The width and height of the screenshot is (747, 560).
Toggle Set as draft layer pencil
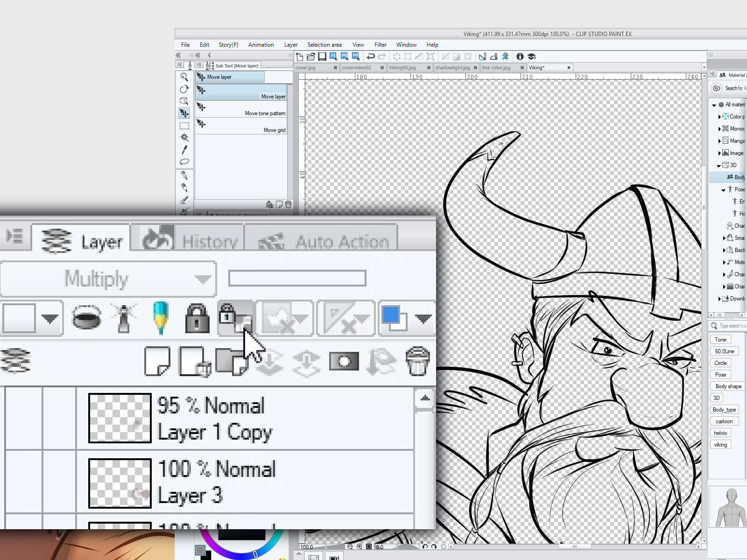[161, 318]
